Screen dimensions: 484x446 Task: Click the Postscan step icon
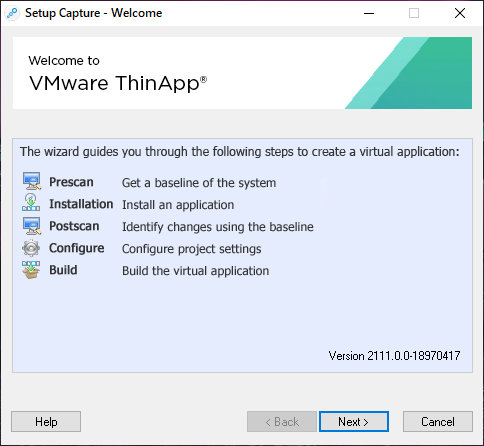[x=32, y=226]
